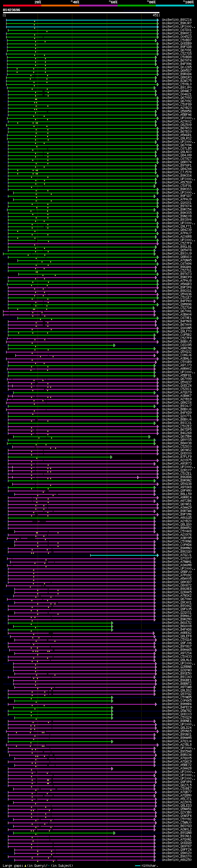Open hit UniRef100_B9SZI4
197x868 pixels.
(x=177, y=20)
